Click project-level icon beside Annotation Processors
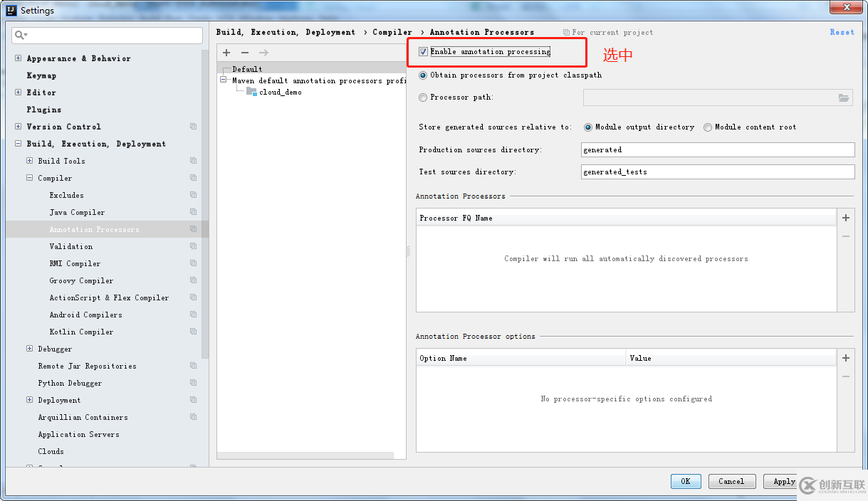Screen dimensions: 868x501 tap(193, 229)
